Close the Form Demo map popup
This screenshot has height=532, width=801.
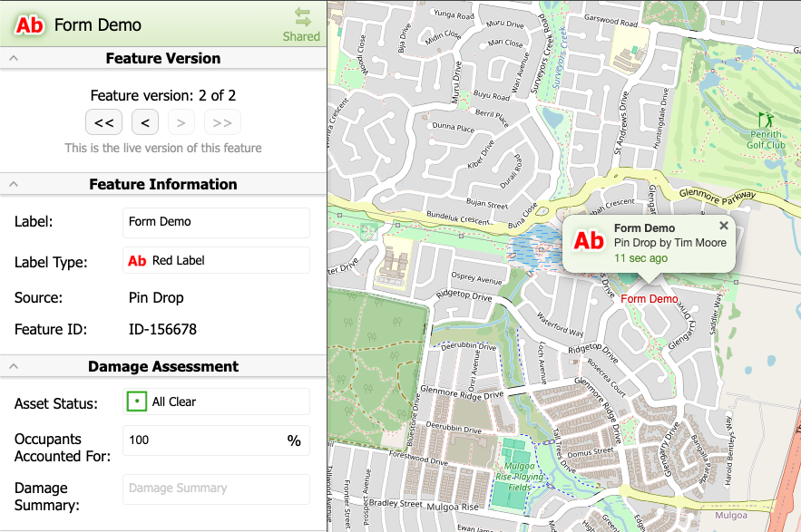coord(723,226)
